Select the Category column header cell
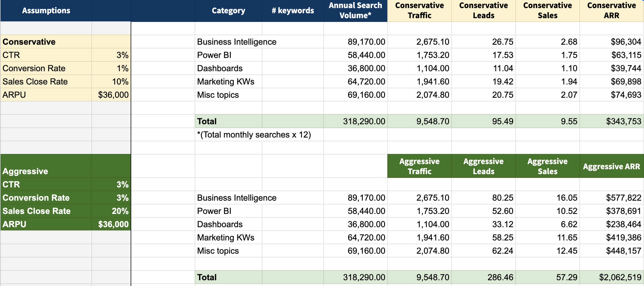 click(x=228, y=11)
